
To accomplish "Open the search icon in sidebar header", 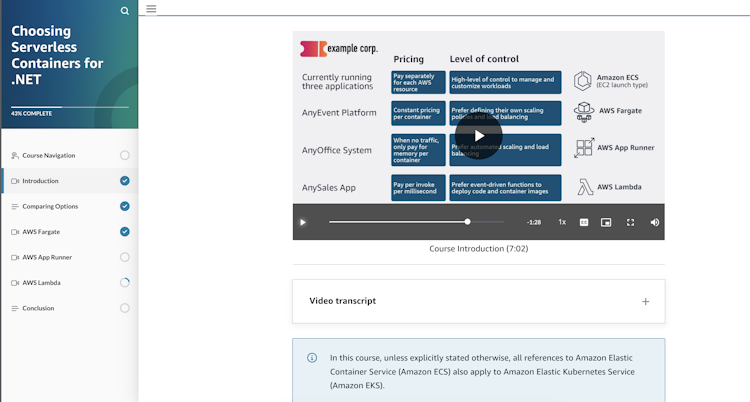I will tap(125, 11).
